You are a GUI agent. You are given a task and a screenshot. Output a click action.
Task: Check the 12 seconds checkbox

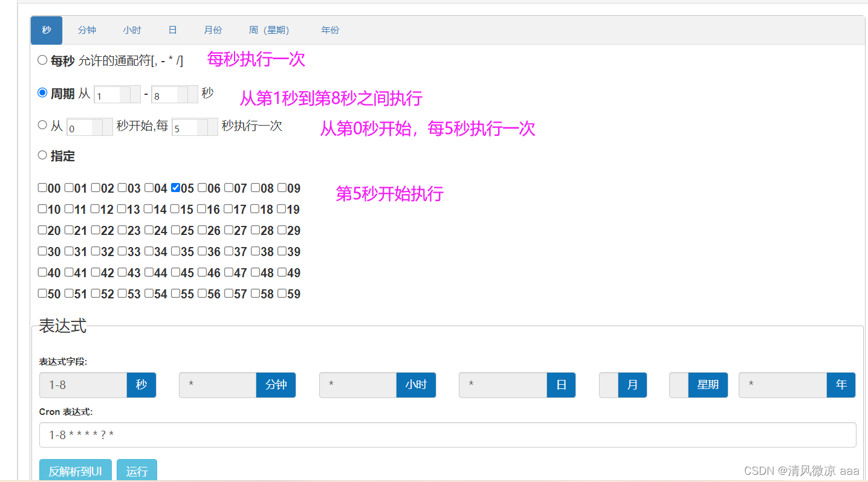[x=95, y=209]
